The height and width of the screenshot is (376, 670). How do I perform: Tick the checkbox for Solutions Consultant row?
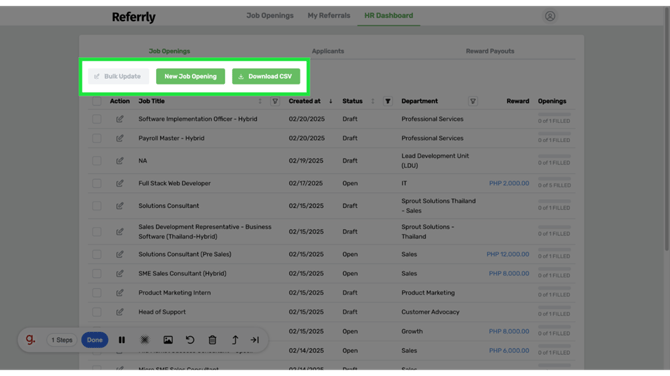point(97,206)
